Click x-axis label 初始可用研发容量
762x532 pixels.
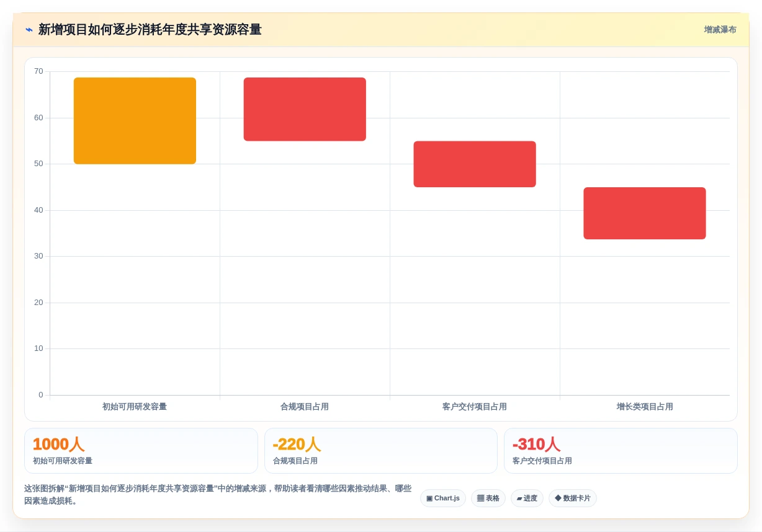pos(135,407)
